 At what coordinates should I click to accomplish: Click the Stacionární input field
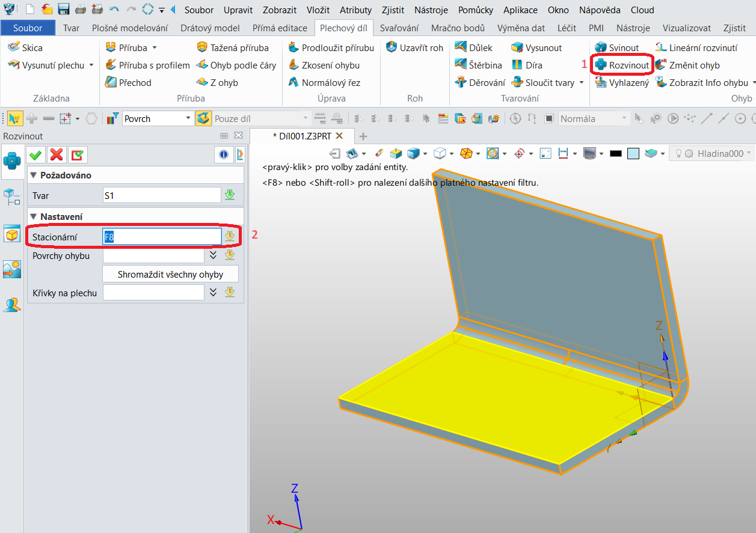[162, 237]
